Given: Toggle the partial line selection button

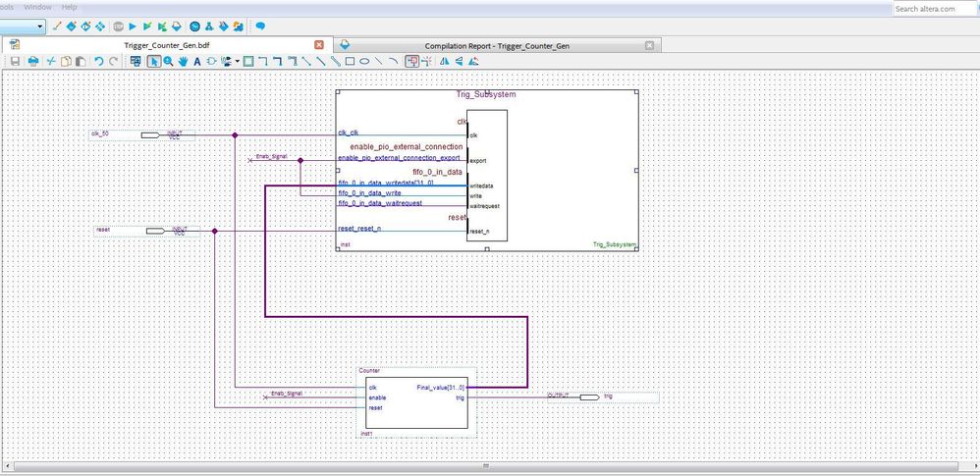Looking at the screenshot, I should 426,61.
